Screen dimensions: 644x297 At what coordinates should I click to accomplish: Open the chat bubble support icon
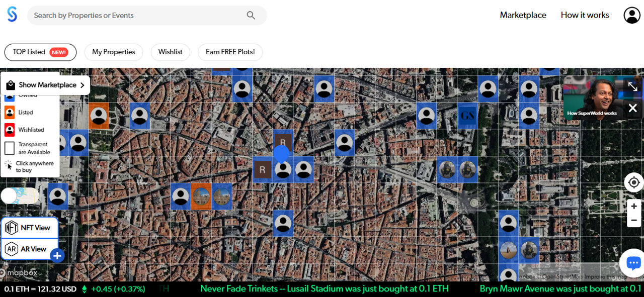click(x=633, y=263)
